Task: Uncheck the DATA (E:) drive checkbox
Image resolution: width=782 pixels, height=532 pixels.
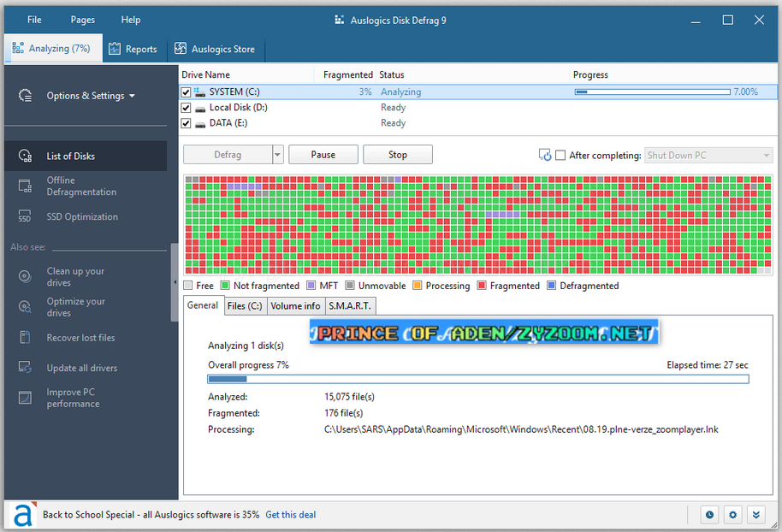Action: pyautogui.click(x=186, y=123)
